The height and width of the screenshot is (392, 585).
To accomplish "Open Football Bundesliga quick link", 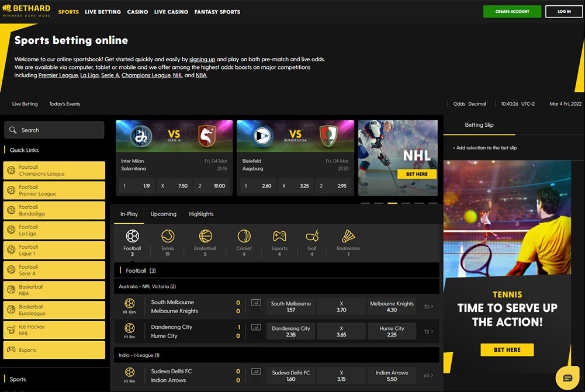I will [x=54, y=210].
